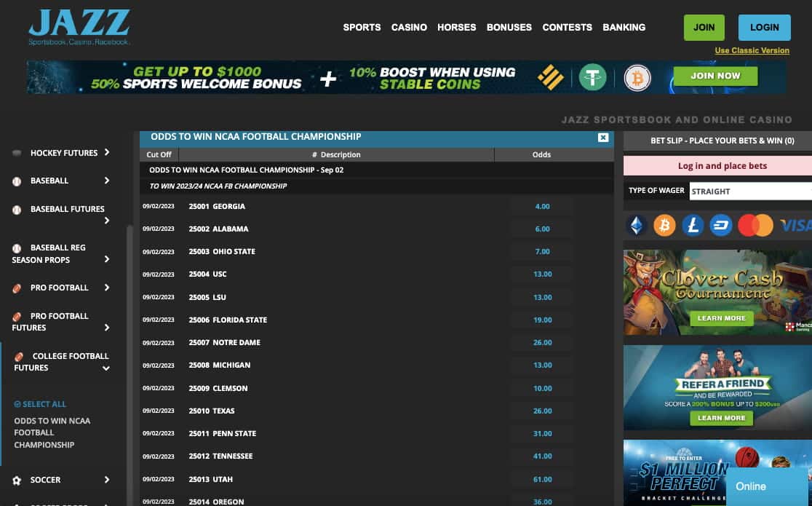
Task: Open the Casino menu
Action: (409, 28)
